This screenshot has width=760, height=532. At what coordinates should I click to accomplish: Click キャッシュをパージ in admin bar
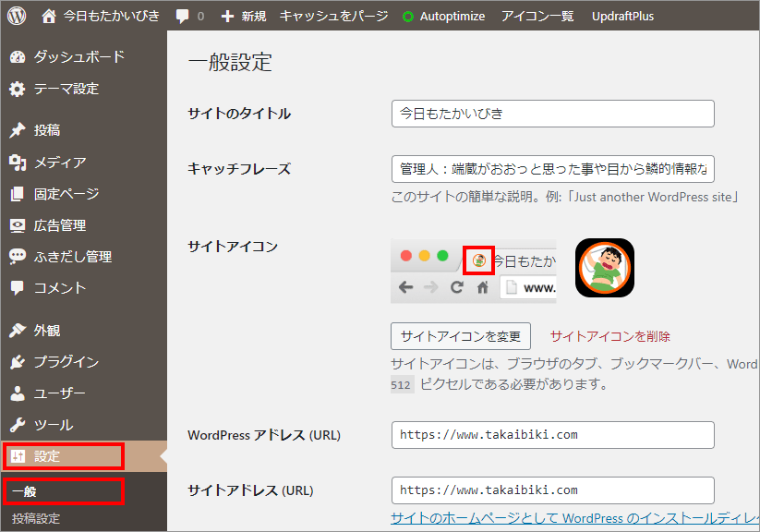[x=333, y=16]
